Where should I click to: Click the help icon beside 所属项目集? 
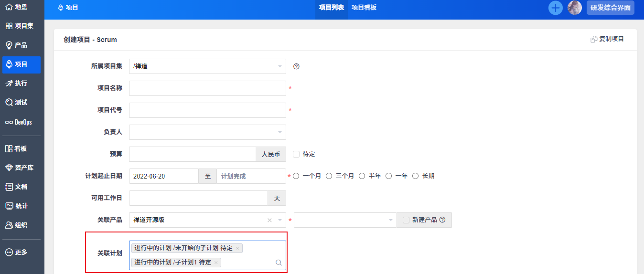[x=296, y=66]
